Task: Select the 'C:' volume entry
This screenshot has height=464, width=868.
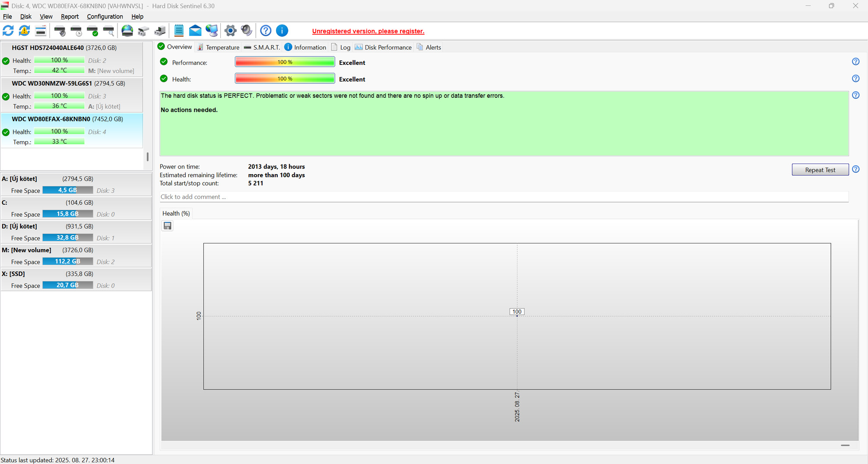Action: coord(76,208)
